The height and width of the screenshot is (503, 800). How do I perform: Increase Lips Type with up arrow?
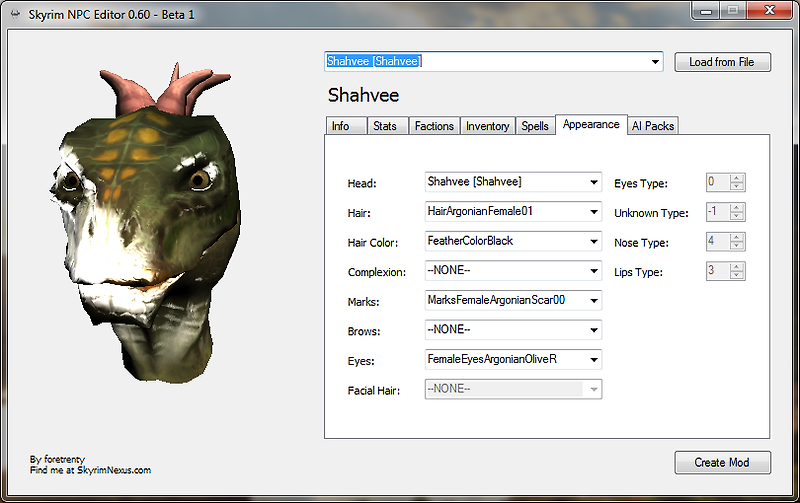[737, 267]
